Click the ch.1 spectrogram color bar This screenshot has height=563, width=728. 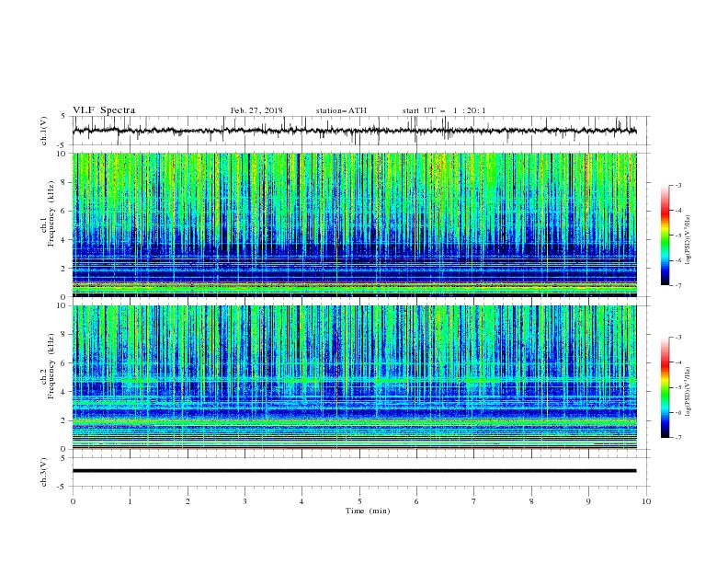pyautogui.click(x=665, y=236)
